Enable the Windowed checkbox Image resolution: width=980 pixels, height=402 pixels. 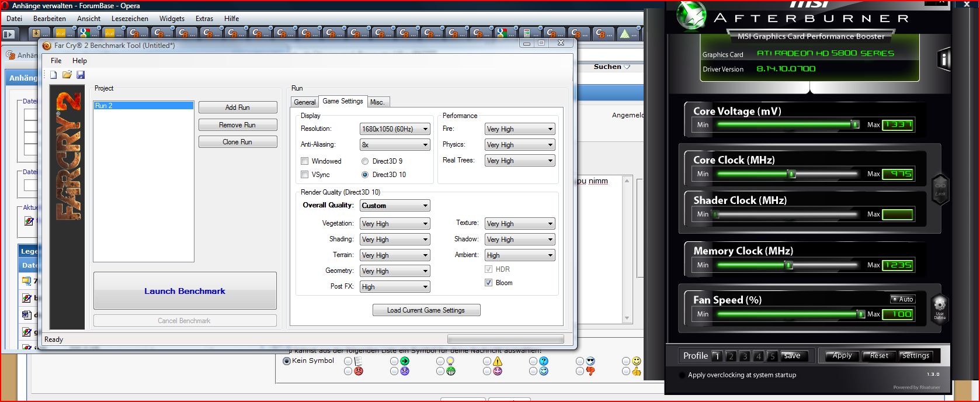[304, 161]
